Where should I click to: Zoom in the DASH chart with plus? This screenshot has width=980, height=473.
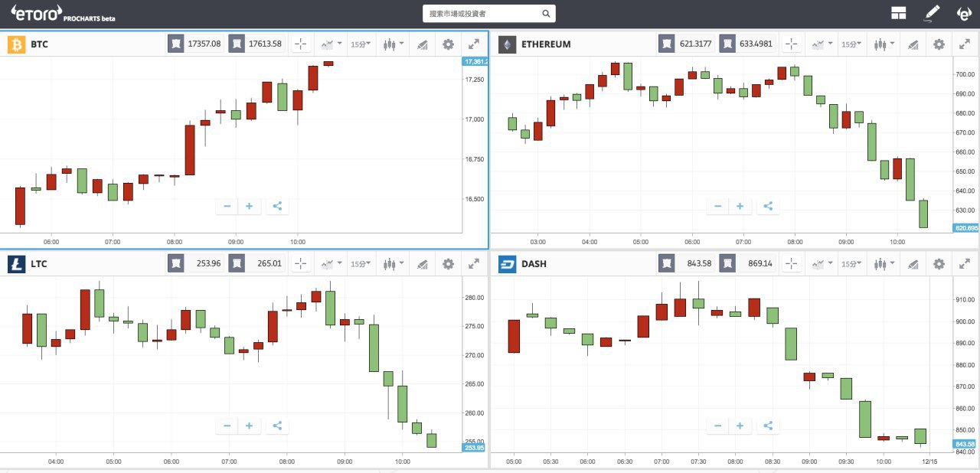pos(740,426)
